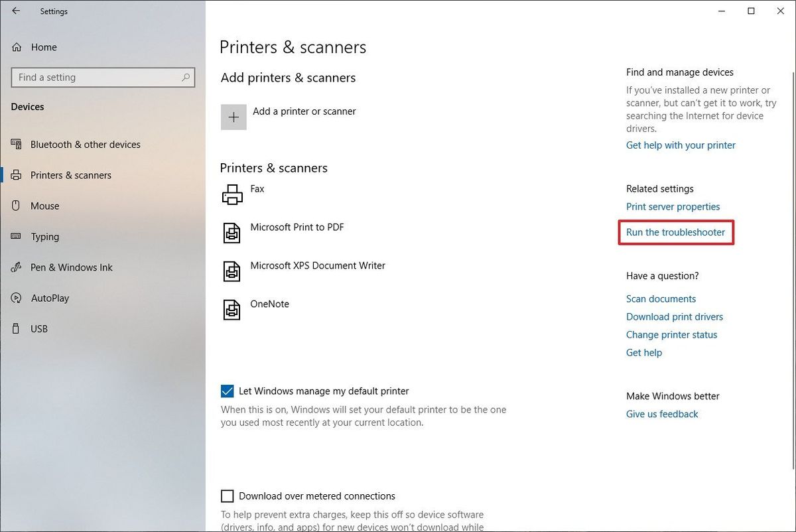796x532 pixels.
Task: Enable Download over metered connections
Action: [228, 496]
